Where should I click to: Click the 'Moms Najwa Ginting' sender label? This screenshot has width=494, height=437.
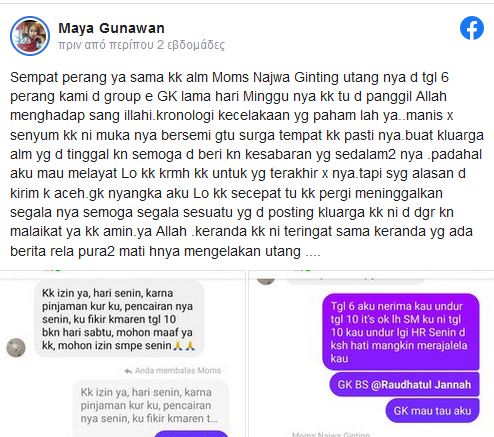(331, 434)
